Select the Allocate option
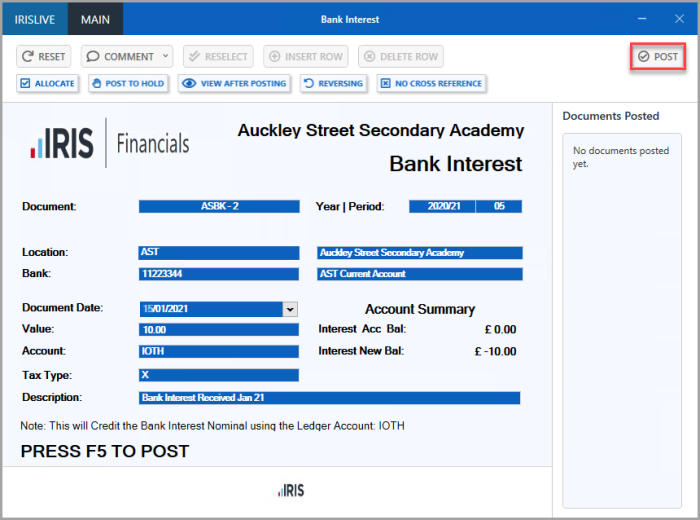The height and width of the screenshot is (520, 700). [x=47, y=84]
